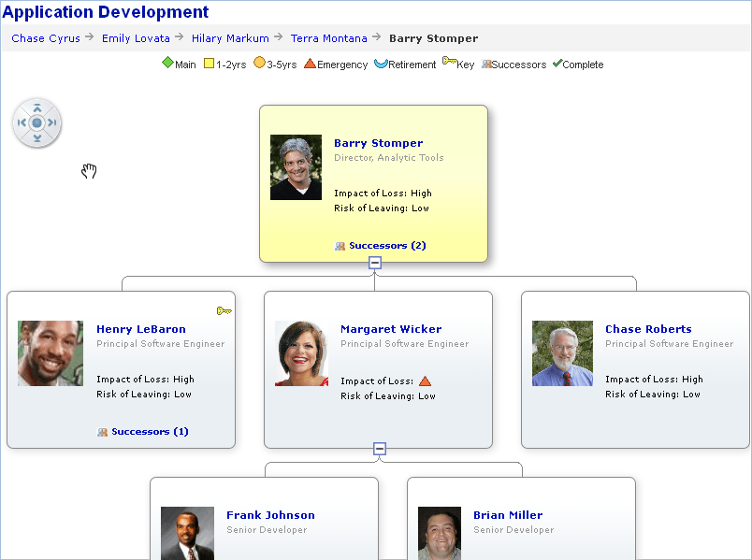Toggle the Emergency legend filter
This screenshot has height=560, width=752.
[309, 65]
